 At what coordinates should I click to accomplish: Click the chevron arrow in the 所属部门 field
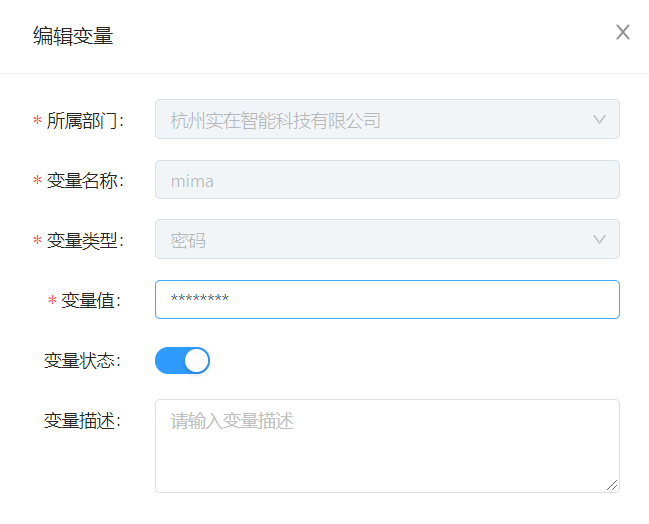[600, 120]
